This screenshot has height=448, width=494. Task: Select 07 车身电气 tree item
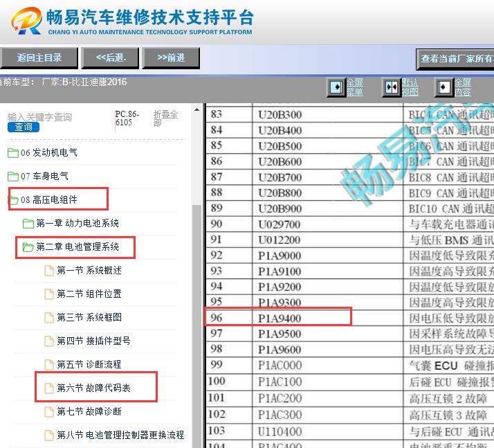coord(44,177)
